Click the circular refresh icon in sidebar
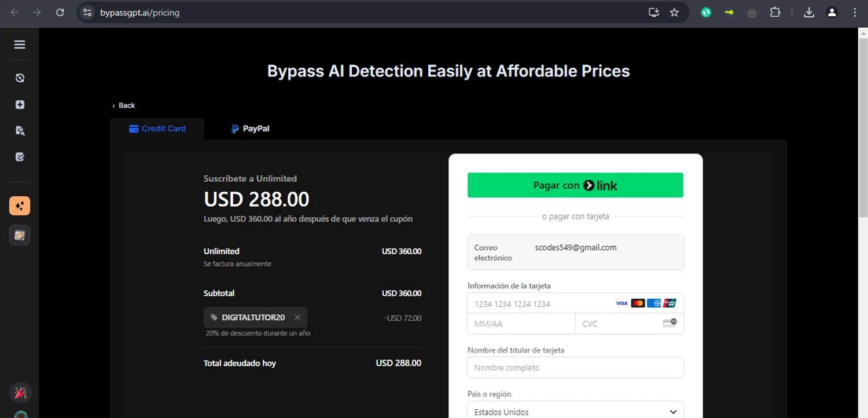This screenshot has height=418, width=868. [20, 78]
